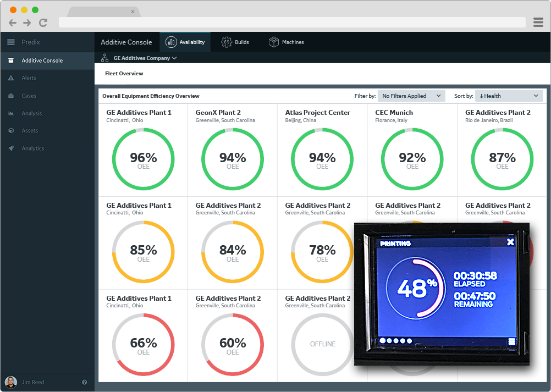This screenshot has width=551, height=392.
Task: Switch to the Availability tab
Action: pos(185,42)
